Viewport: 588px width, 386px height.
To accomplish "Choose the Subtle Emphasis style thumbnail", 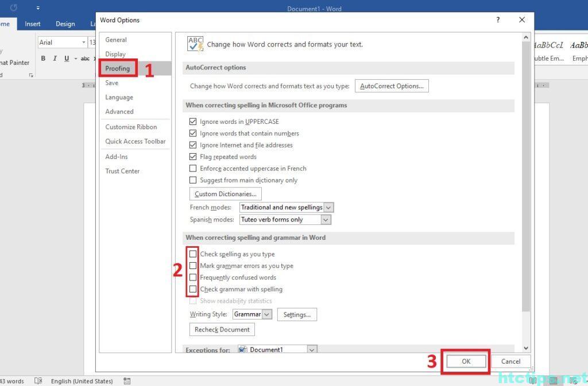I will [x=549, y=50].
